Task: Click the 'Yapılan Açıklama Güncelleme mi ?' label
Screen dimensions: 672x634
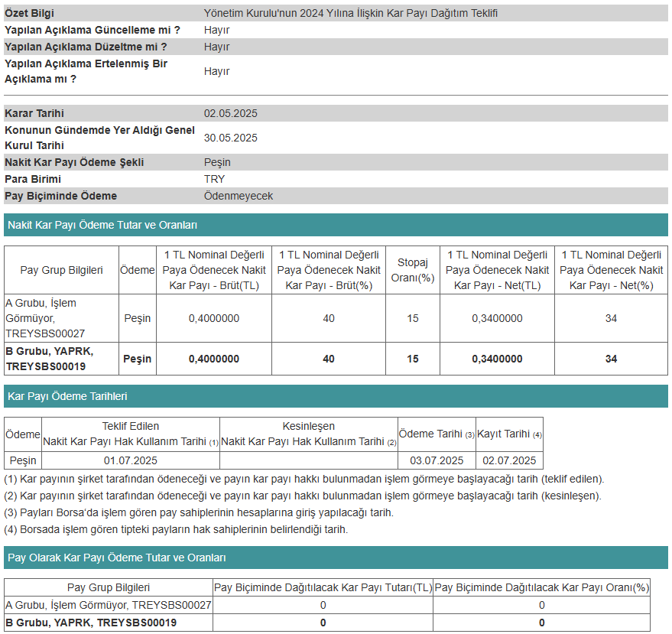Action: point(93,30)
